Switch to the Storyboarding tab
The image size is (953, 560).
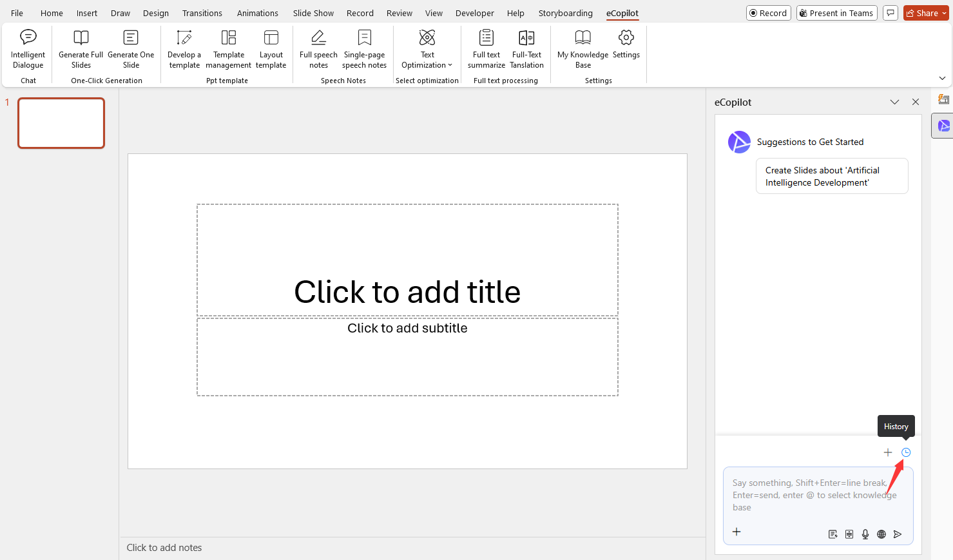pos(565,13)
